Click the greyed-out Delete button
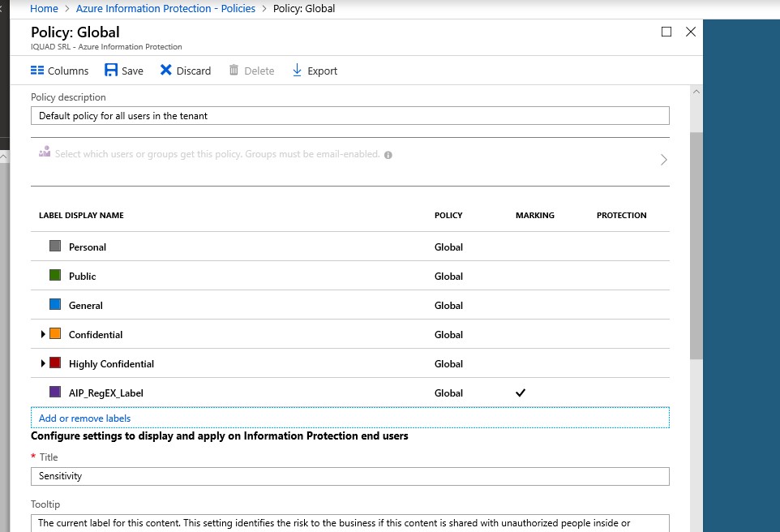Screen dimensions: 780x532 click(251, 71)
